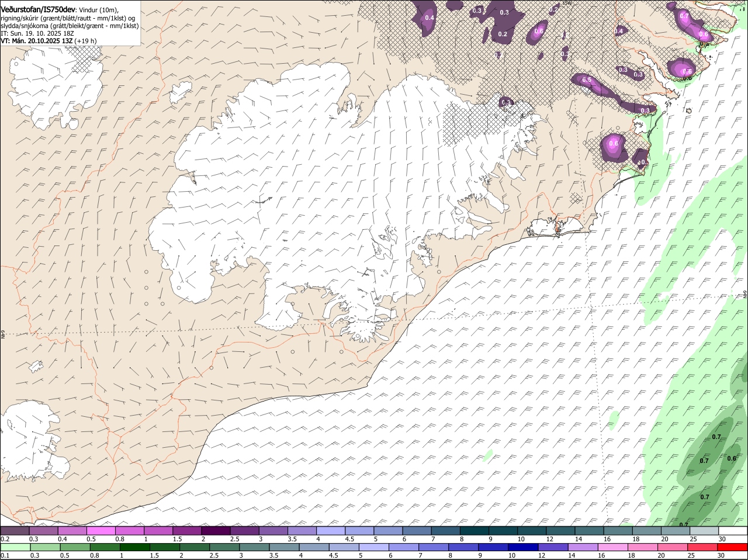Choose the upper-row swatch labeled 1.5

tap(187, 531)
